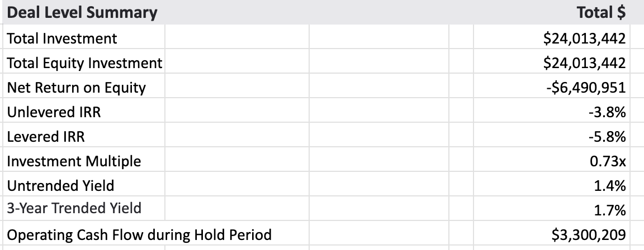Select the Total Investment label cell
This screenshot has height=250, width=644.
tap(62, 39)
